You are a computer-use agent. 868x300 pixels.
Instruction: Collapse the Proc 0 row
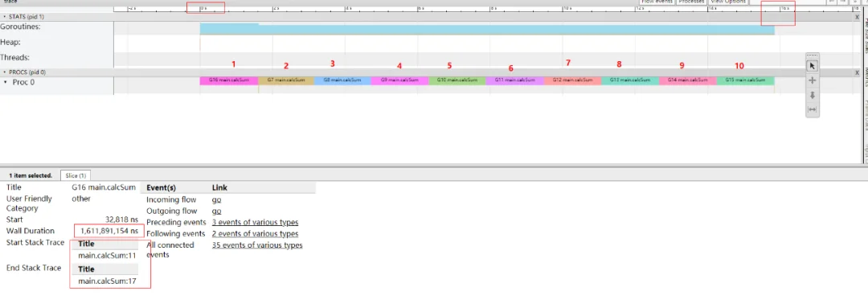point(6,82)
